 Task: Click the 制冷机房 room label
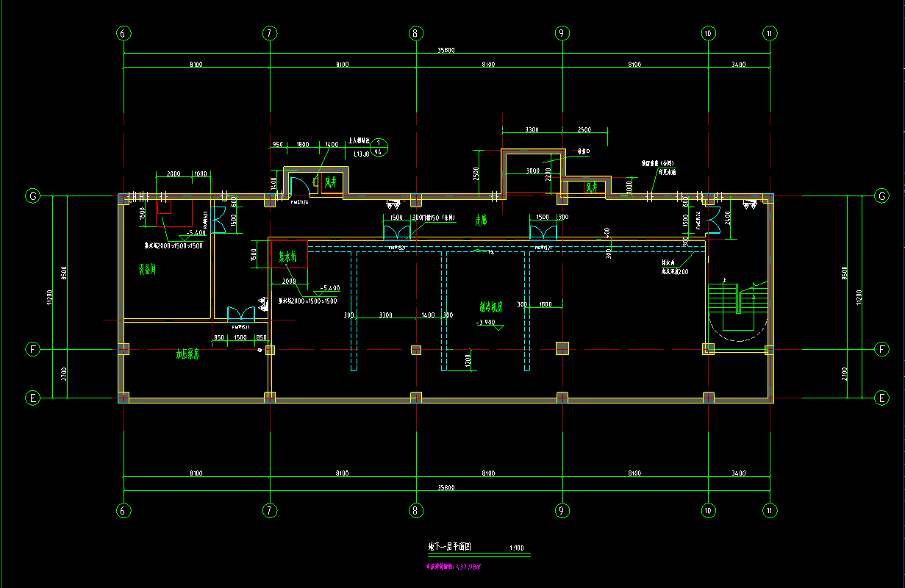490,307
